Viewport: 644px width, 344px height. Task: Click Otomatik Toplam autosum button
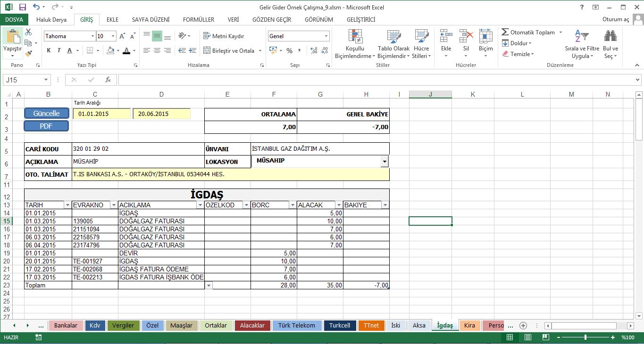[528, 33]
